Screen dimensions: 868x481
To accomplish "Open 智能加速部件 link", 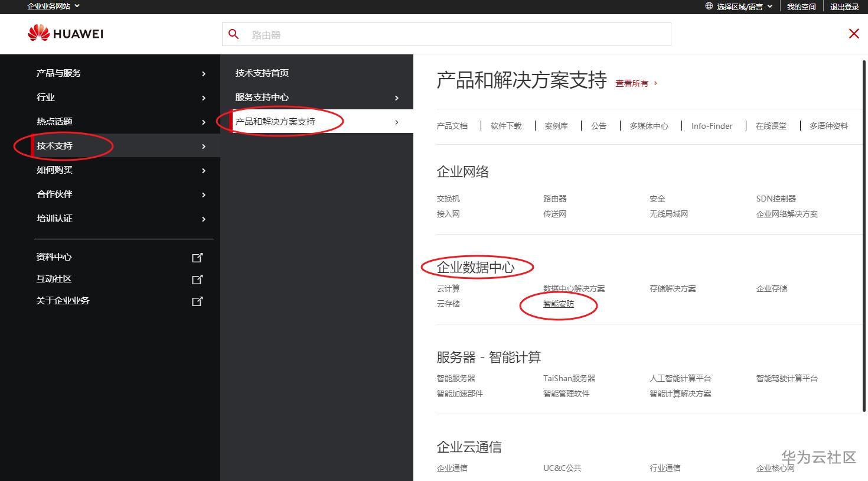I will (460, 394).
